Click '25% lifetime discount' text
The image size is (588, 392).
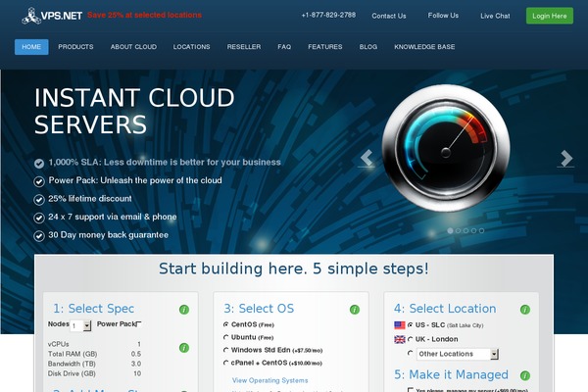(90, 199)
